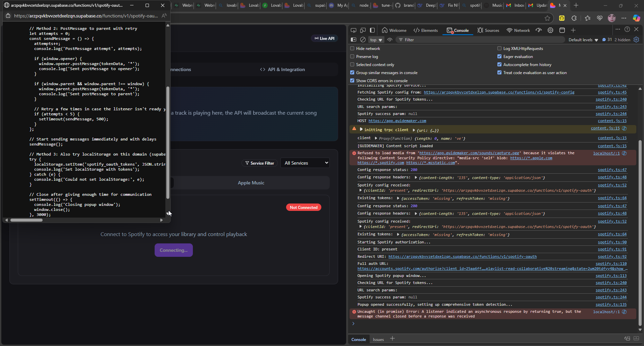The height and width of the screenshot is (346, 644).
Task: View site info lock icon in popup
Action: point(8,16)
